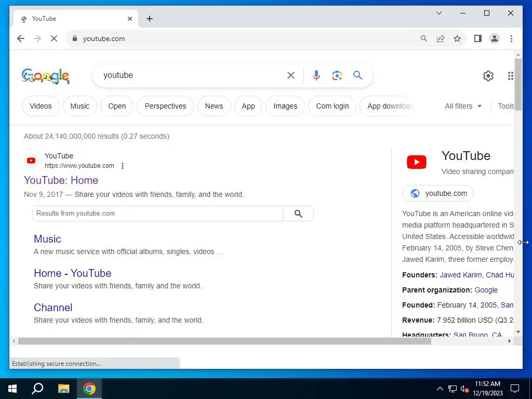
Task: Click the search button in youtube.com results box
Action: (x=298, y=214)
